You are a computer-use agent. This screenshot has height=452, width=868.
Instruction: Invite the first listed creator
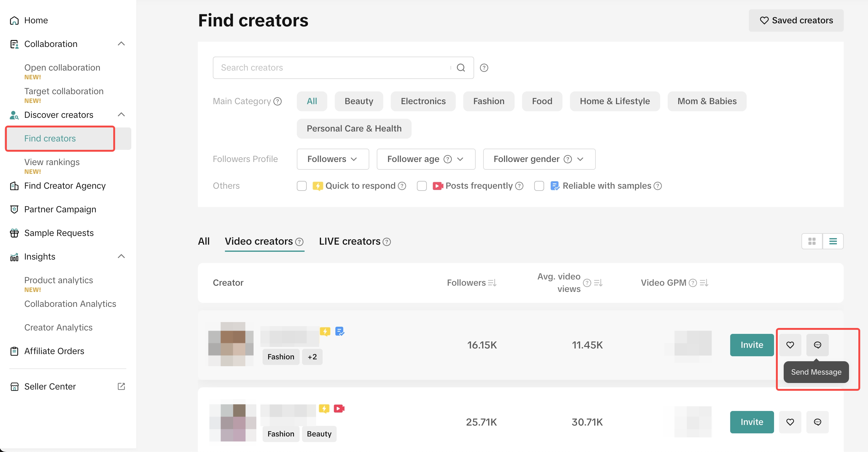[x=751, y=345]
